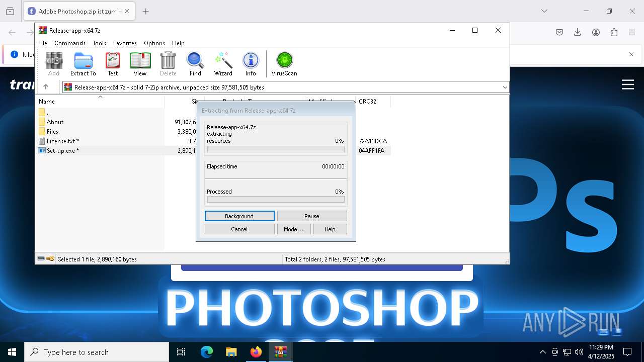Open the Windows notification center
644x362 pixels.
coord(627,352)
